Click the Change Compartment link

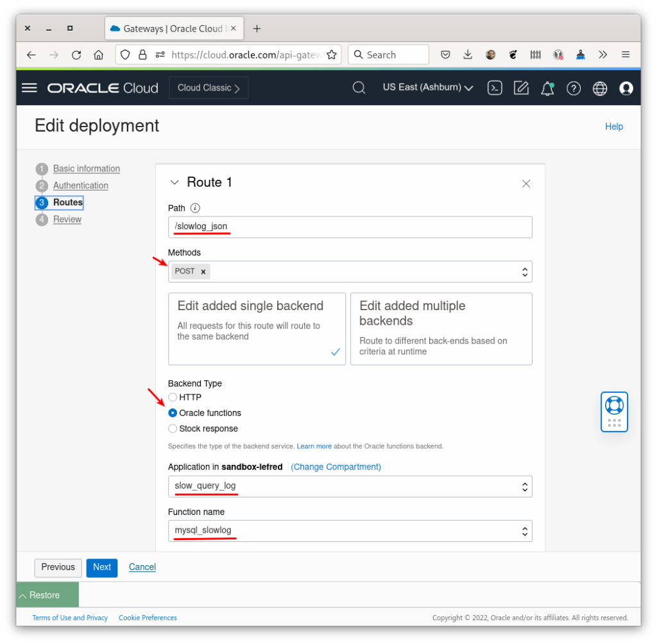click(x=336, y=467)
